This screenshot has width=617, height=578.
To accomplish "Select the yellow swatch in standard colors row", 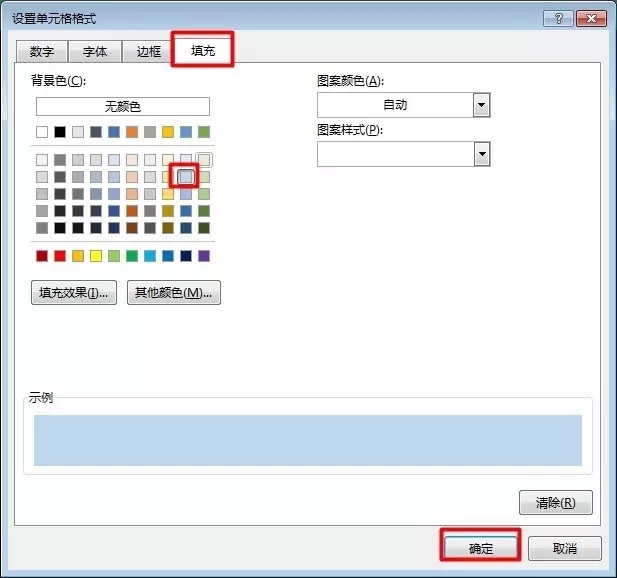I will tap(96, 256).
